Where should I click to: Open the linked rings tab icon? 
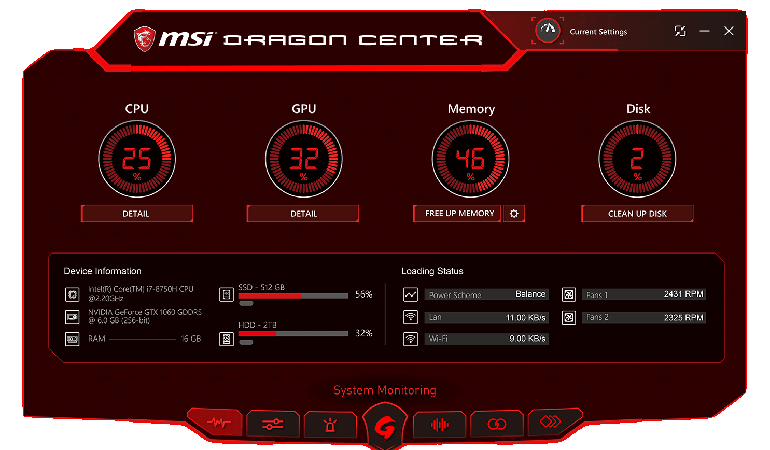click(x=496, y=424)
